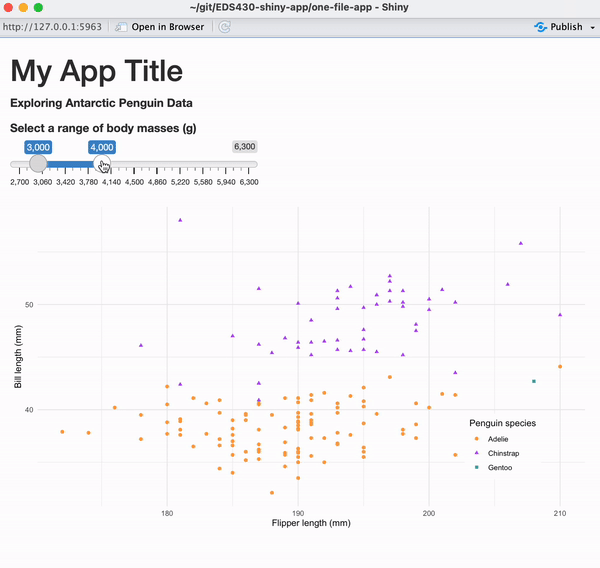Click the 4,500 tick label on slider
The image size is (600, 568).
tap(134, 182)
